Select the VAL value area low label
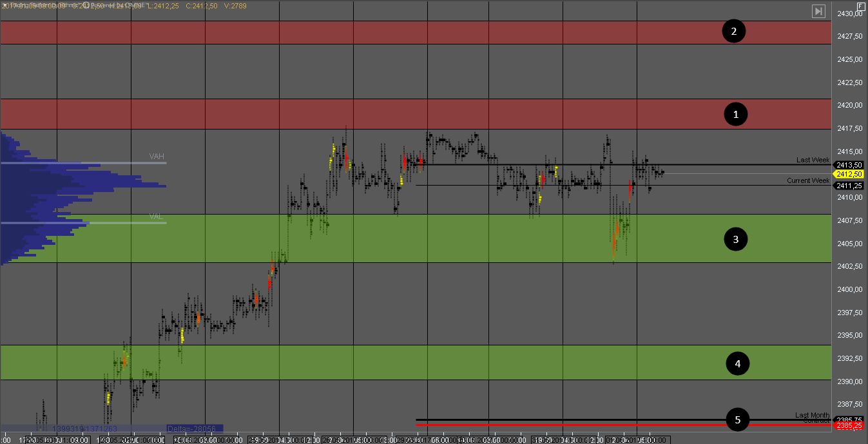 (157, 217)
